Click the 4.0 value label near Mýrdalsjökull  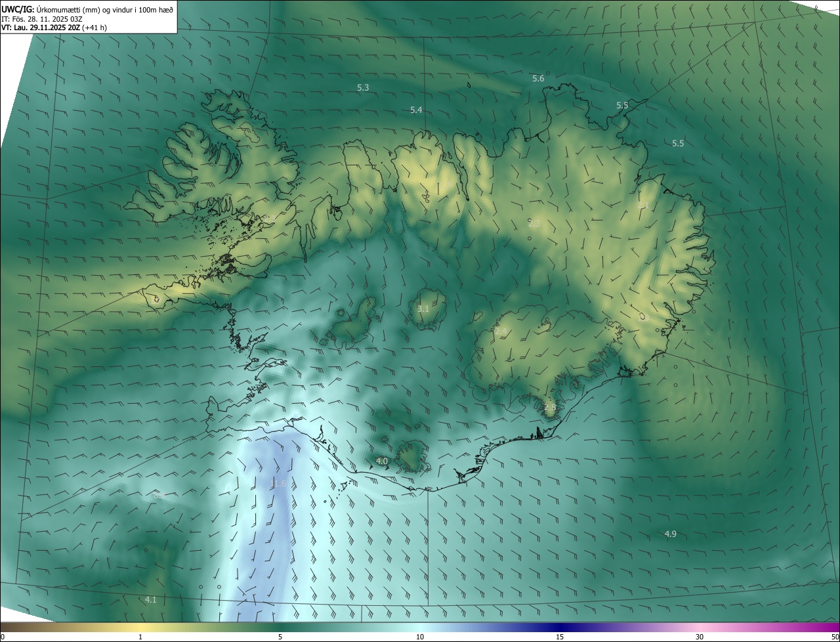pos(382,461)
